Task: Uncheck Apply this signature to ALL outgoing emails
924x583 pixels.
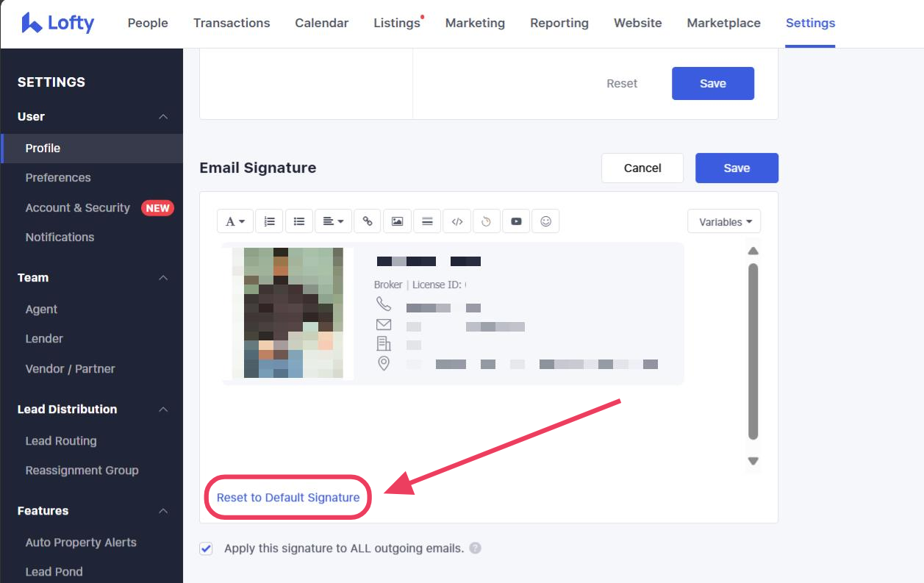Action: tap(207, 548)
